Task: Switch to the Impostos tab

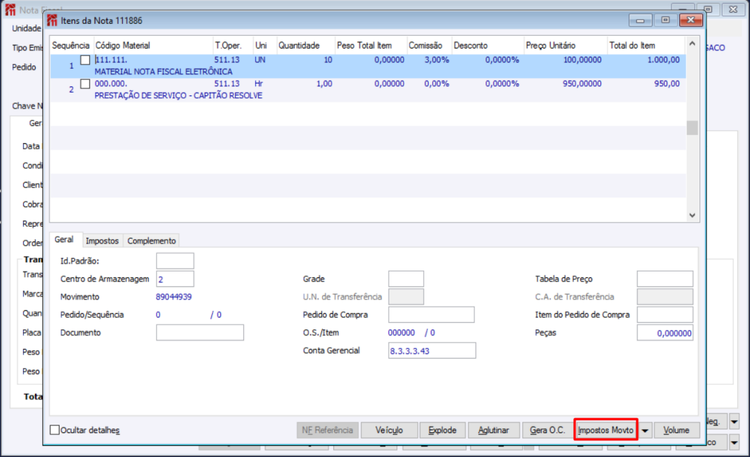Action: (x=102, y=241)
